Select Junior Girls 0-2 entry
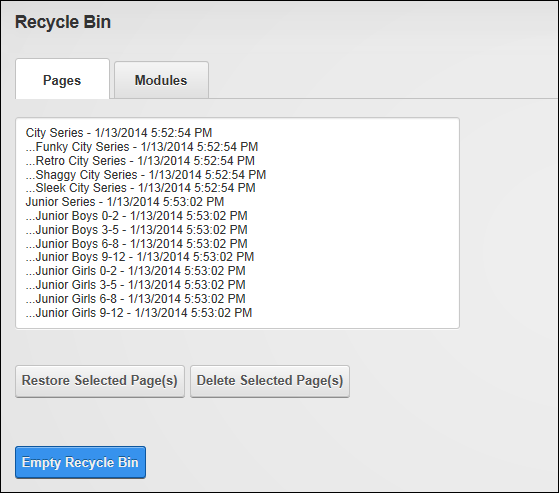 [x=135, y=271]
